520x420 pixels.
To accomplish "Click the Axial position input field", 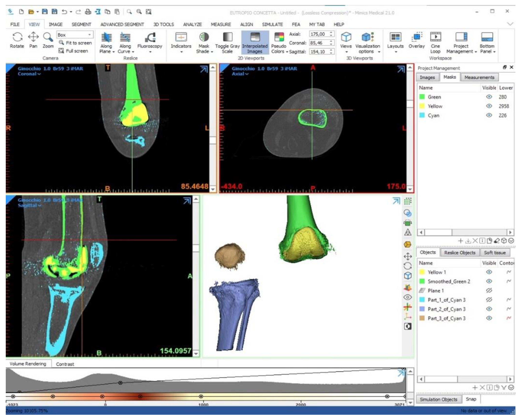I will tap(318, 34).
